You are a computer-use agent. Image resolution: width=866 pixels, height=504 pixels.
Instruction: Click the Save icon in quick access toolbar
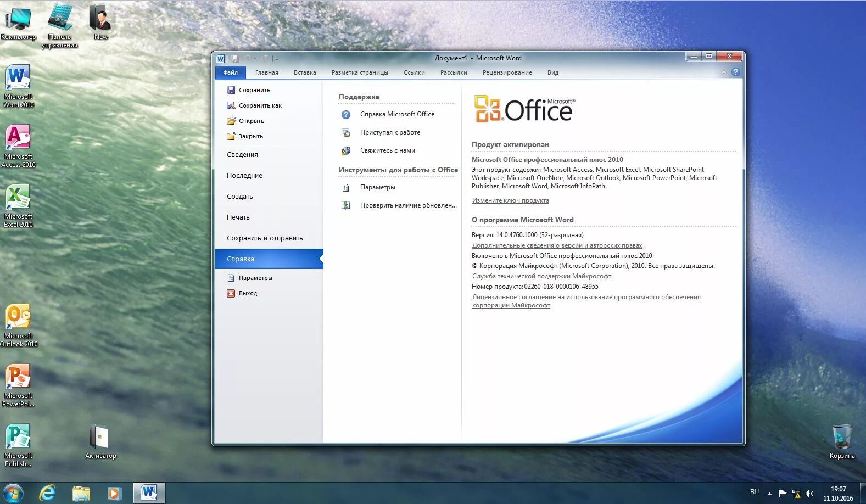(235, 58)
